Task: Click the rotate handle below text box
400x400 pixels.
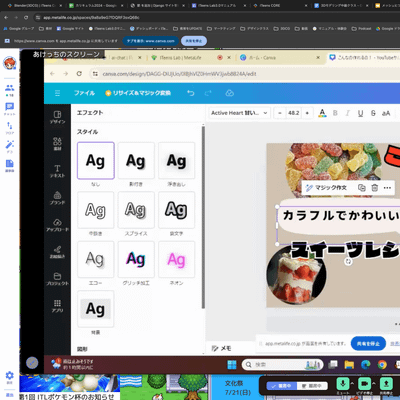Action: point(348,261)
